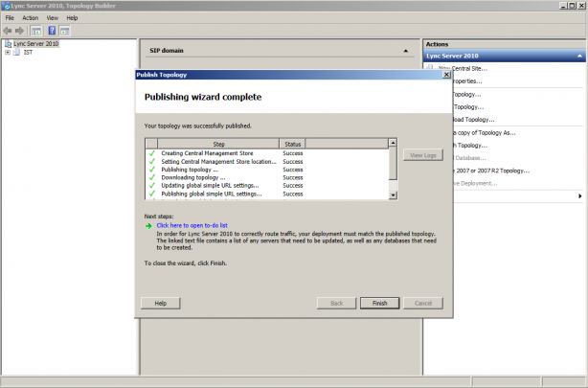Click the Status column header
Viewport: 588px width, 388px height.
click(x=292, y=144)
